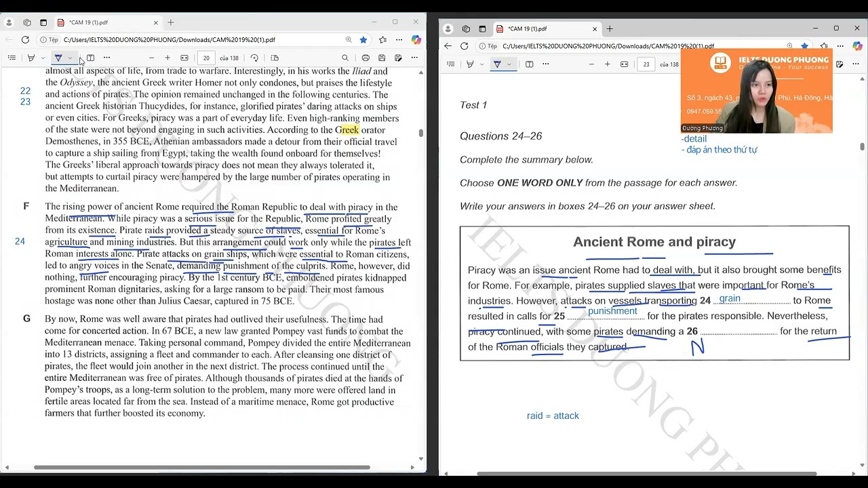Screen dimensions: 868x488
Task: Click the left window address bar URL
Action: (170, 40)
